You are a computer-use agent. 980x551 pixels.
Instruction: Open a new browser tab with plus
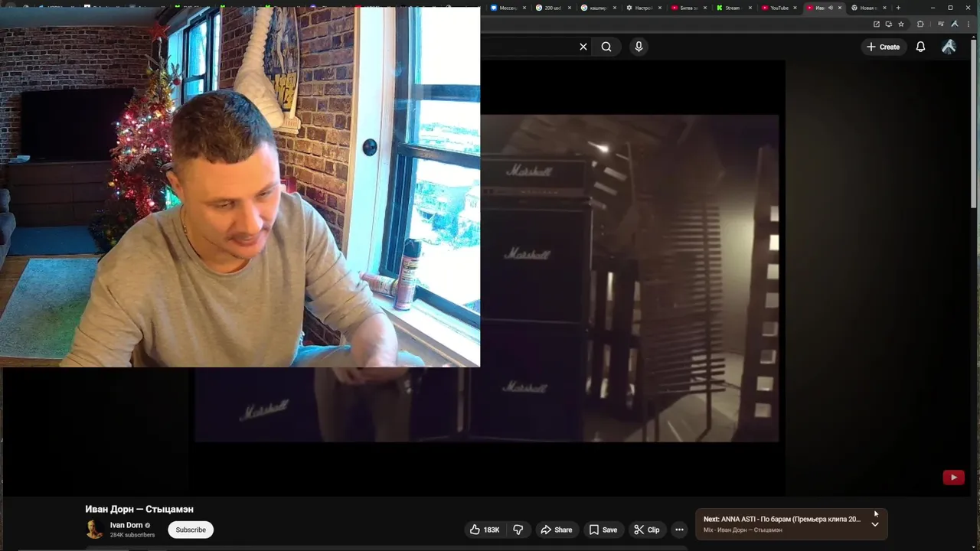click(x=898, y=8)
